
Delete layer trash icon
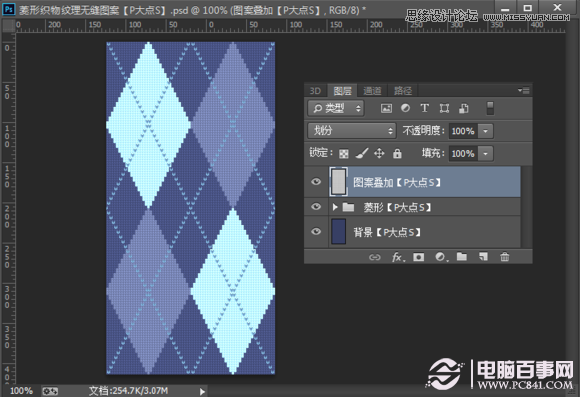point(505,257)
